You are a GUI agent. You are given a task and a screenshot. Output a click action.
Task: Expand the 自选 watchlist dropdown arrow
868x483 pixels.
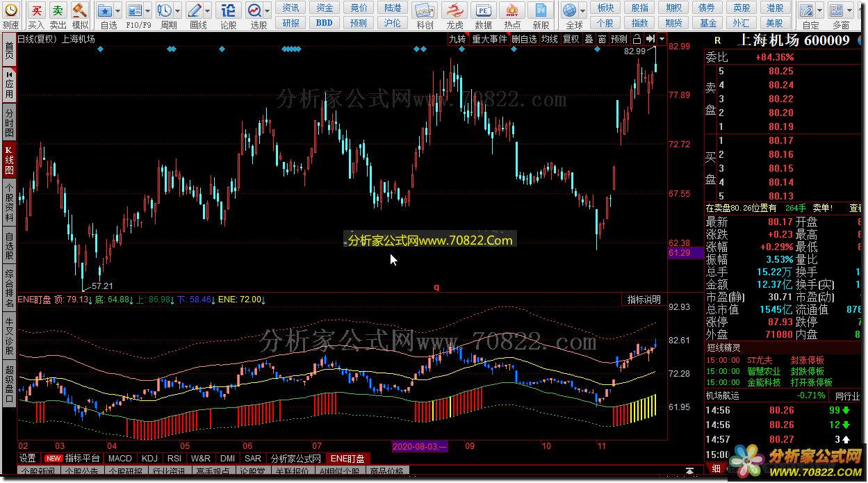(118, 10)
